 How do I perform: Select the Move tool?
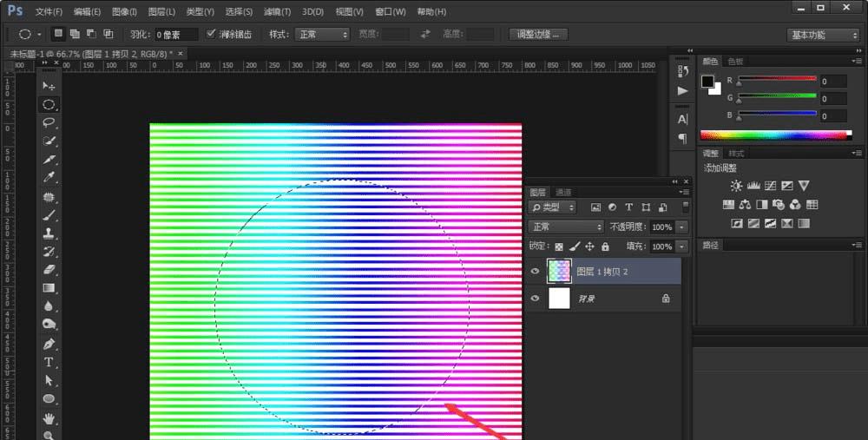coord(49,86)
